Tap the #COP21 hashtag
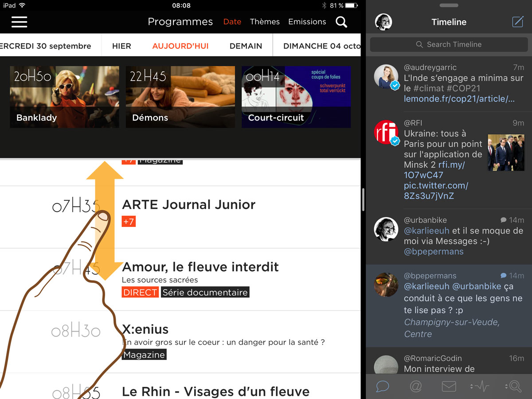The width and height of the screenshot is (532, 399). click(x=464, y=88)
